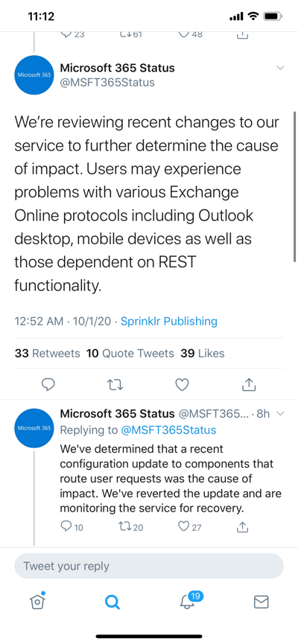The height and width of the screenshot is (644, 298).
Task: Share the main tweet via share icon
Action: [x=249, y=383]
